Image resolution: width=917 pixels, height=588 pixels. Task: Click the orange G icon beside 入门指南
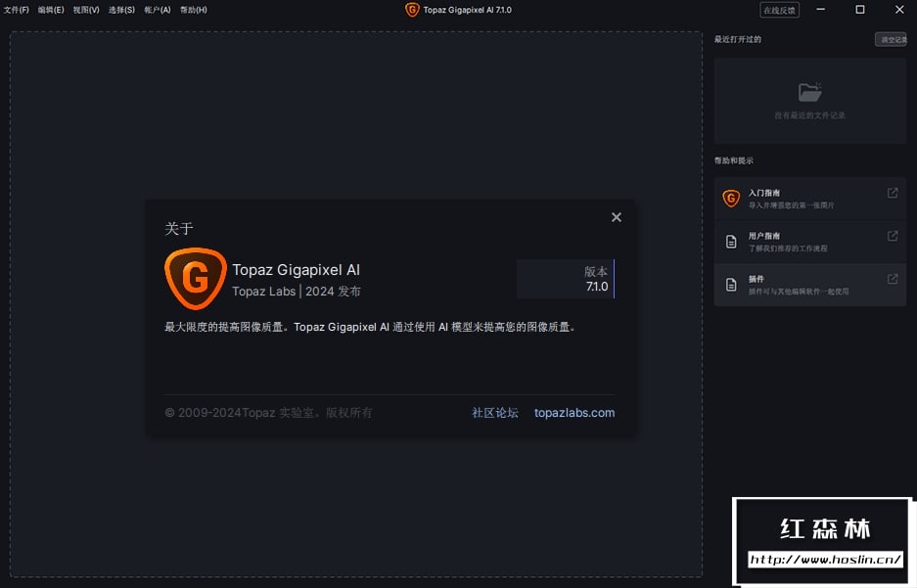point(731,199)
